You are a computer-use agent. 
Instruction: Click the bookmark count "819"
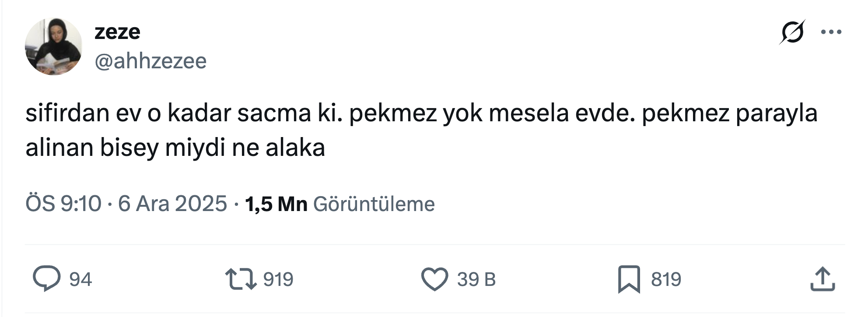tap(666, 279)
